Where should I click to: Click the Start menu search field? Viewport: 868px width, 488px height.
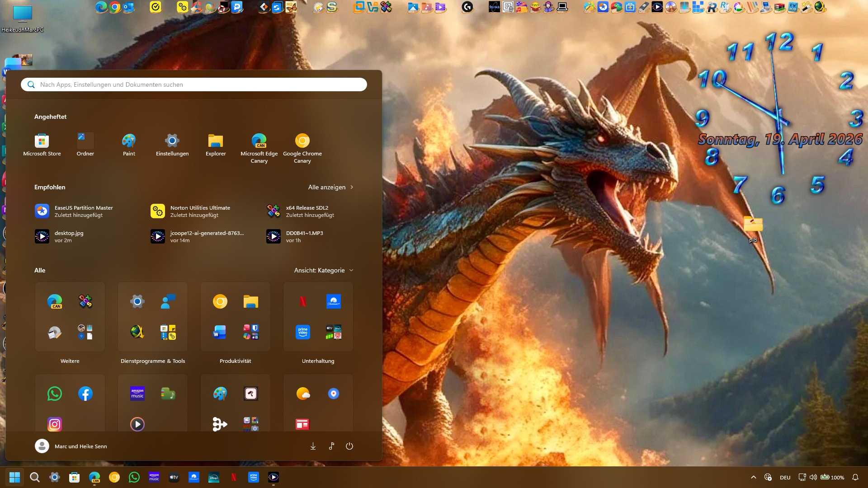pos(194,84)
